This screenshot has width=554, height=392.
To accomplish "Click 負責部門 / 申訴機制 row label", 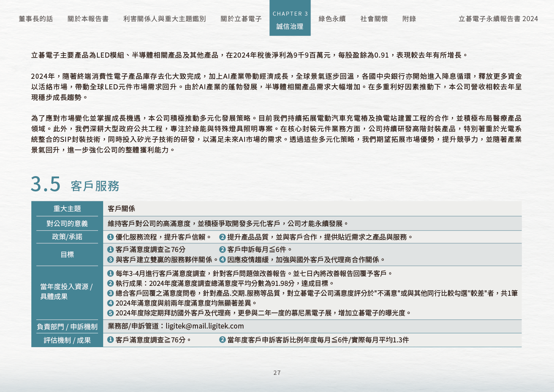I will 67,327.
